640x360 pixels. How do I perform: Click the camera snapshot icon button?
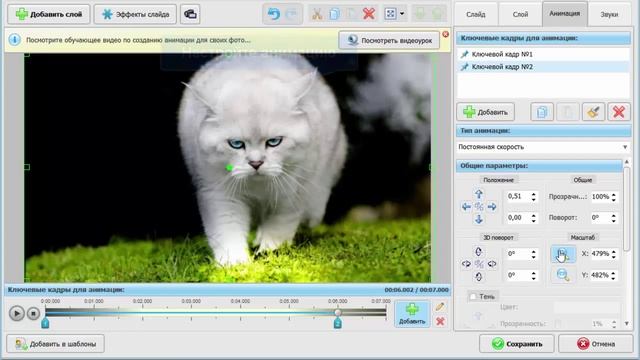coord(190,14)
